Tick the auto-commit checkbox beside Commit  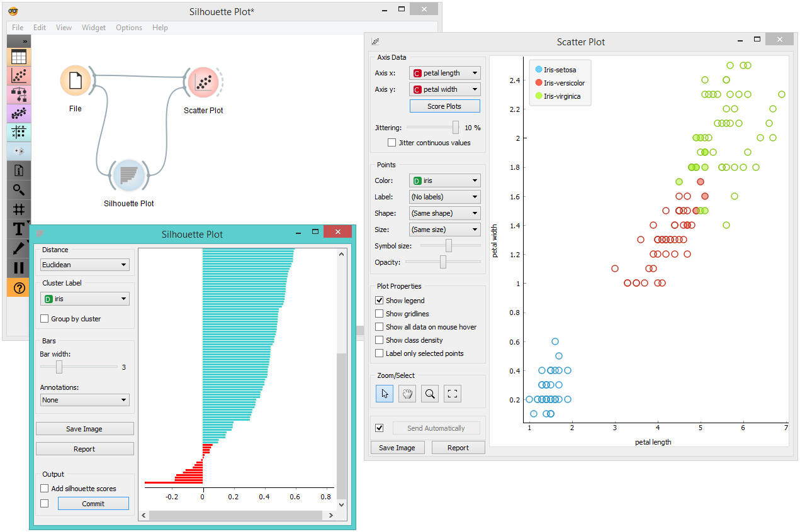pos(45,504)
